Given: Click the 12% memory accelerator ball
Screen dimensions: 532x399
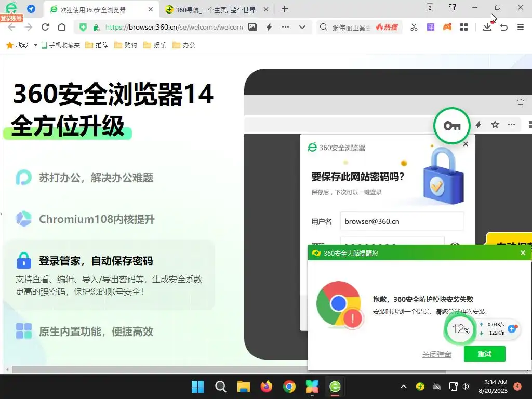Looking at the screenshot, I should pyautogui.click(x=460, y=328).
